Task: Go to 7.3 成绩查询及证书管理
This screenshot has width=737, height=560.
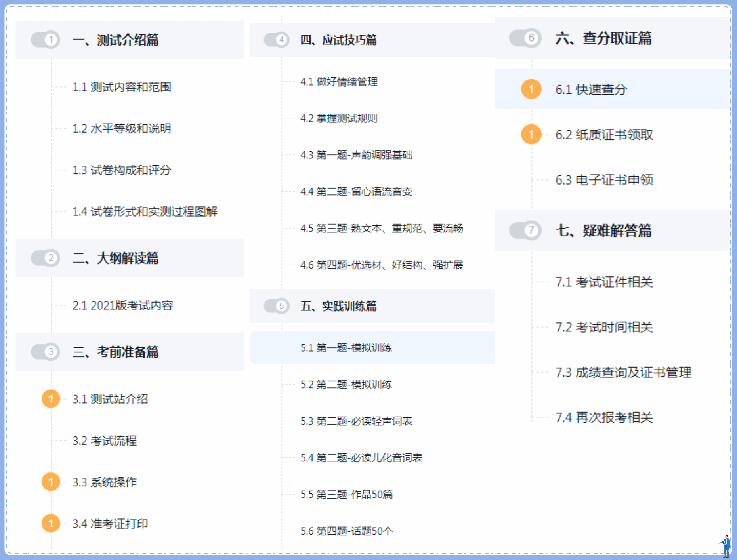Action: [623, 372]
